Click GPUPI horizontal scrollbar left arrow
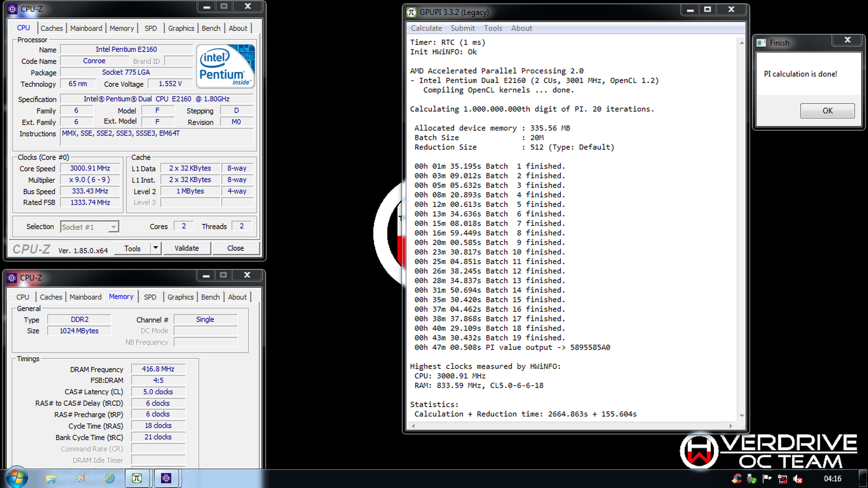Image resolution: width=868 pixels, height=488 pixels. pyautogui.click(x=413, y=426)
